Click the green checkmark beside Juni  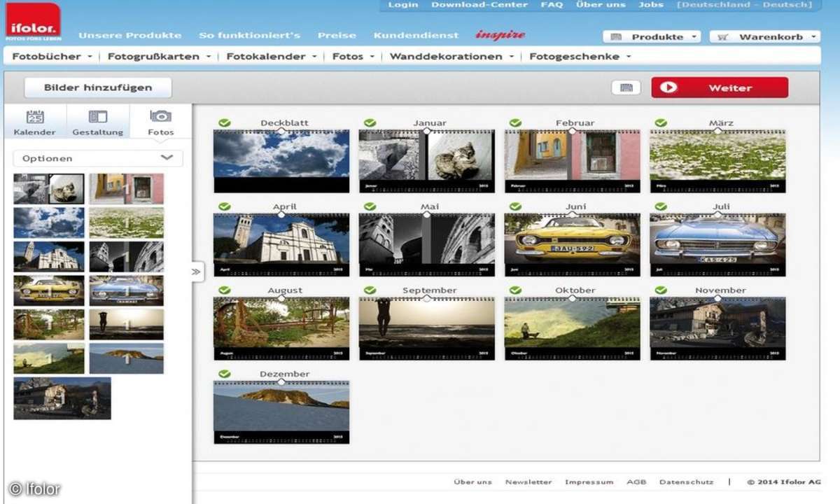point(515,206)
